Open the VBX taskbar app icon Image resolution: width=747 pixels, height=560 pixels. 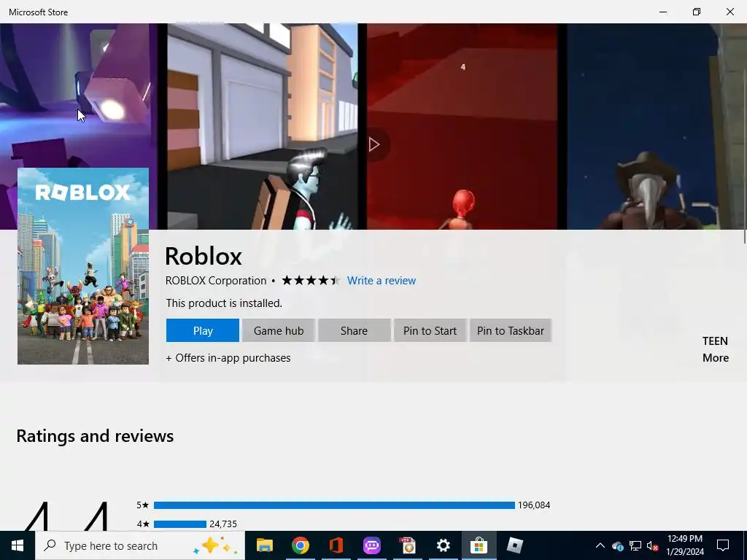(x=407, y=545)
